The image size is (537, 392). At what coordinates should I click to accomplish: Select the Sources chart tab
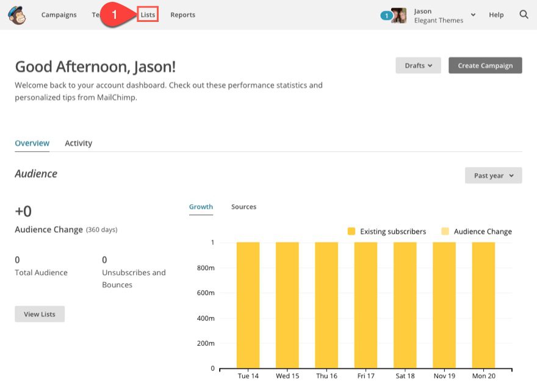pos(243,207)
